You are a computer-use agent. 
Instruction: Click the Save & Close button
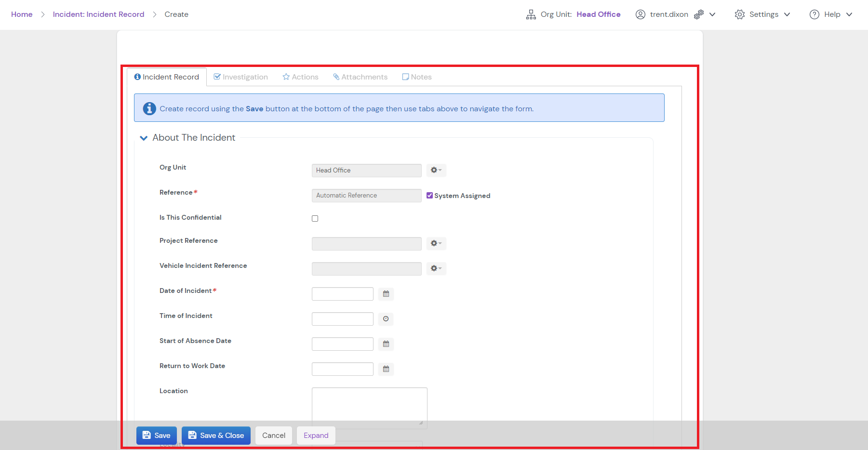point(216,435)
